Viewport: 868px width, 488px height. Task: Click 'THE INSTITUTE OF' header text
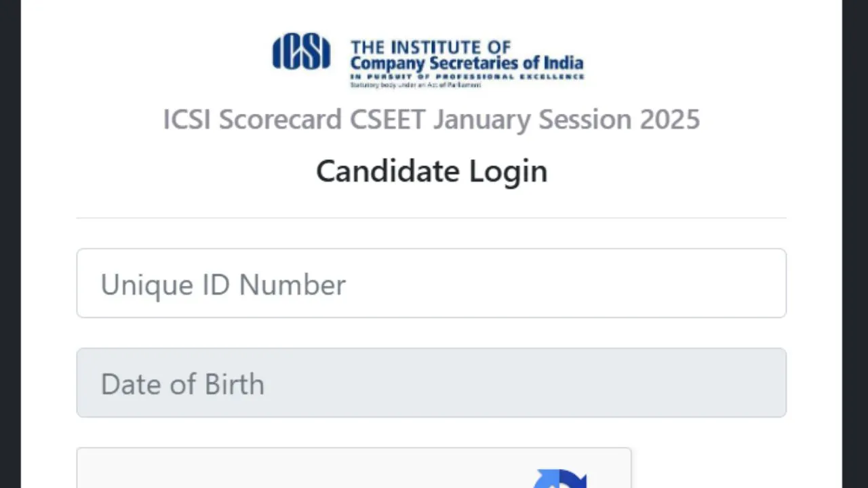pyautogui.click(x=431, y=47)
